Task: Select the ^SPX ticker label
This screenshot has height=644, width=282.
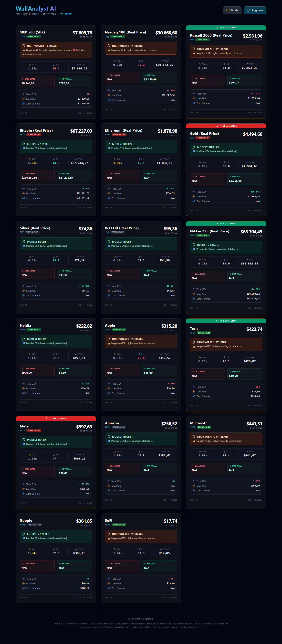Action: pyautogui.click(x=23, y=37)
